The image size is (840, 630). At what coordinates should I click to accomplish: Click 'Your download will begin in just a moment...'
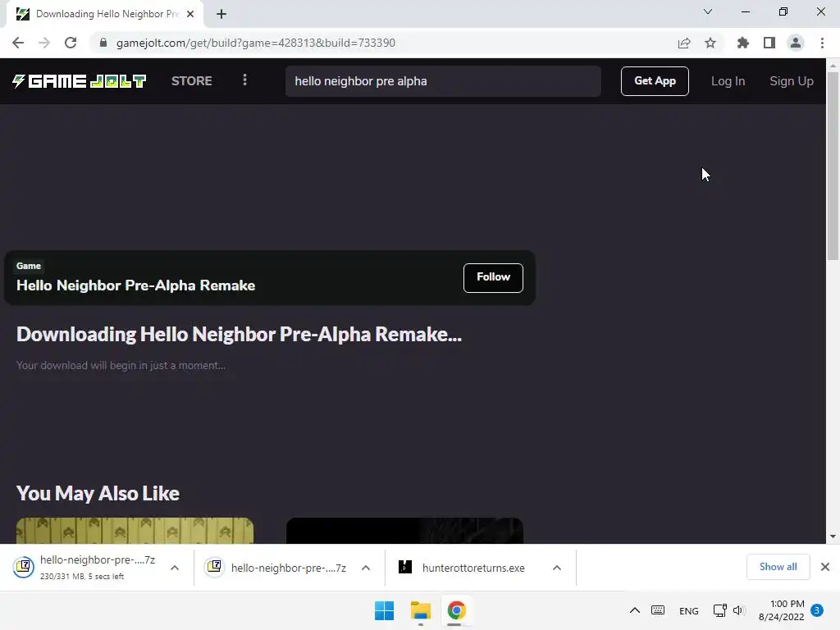pyautogui.click(x=121, y=365)
